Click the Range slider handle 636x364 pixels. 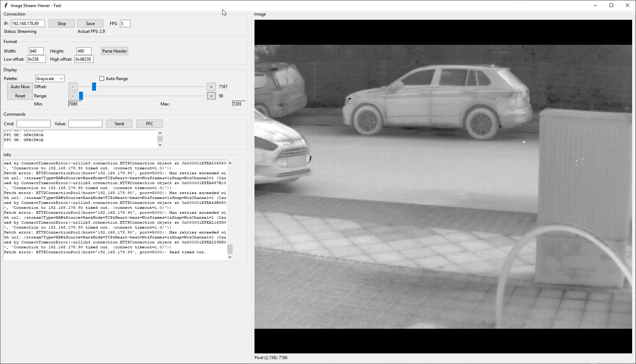pyautogui.click(x=81, y=96)
